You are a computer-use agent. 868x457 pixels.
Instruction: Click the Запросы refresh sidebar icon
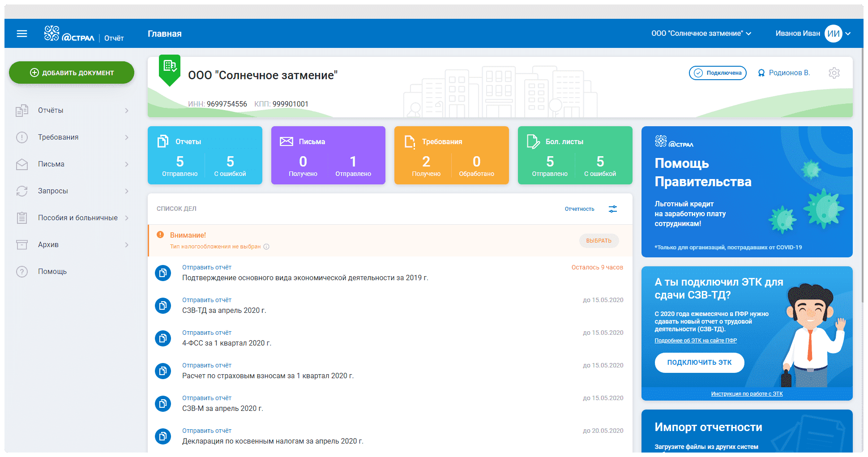22,191
